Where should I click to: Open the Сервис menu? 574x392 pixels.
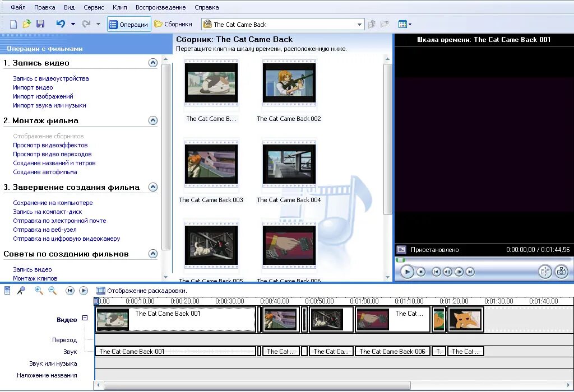click(94, 7)
